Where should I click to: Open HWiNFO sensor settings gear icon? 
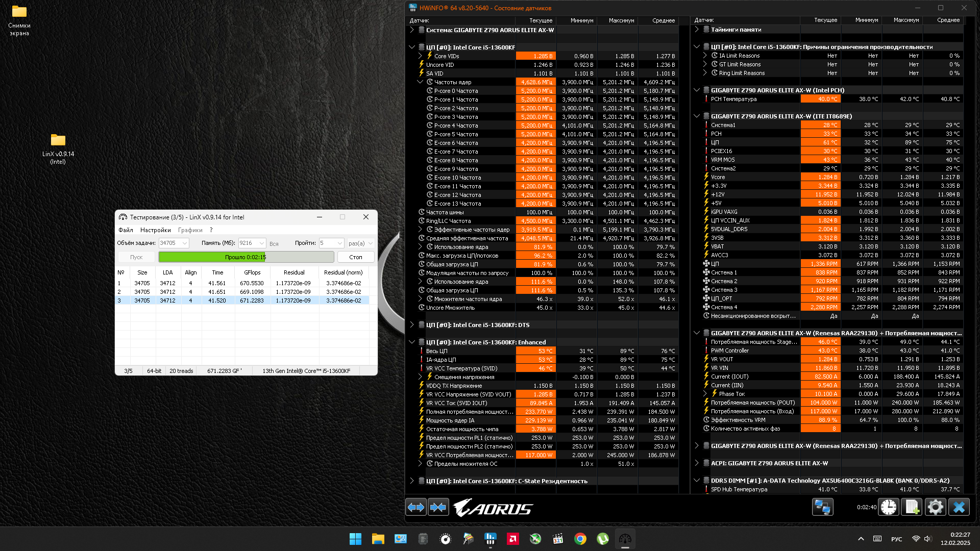click(x=935, y=507)
